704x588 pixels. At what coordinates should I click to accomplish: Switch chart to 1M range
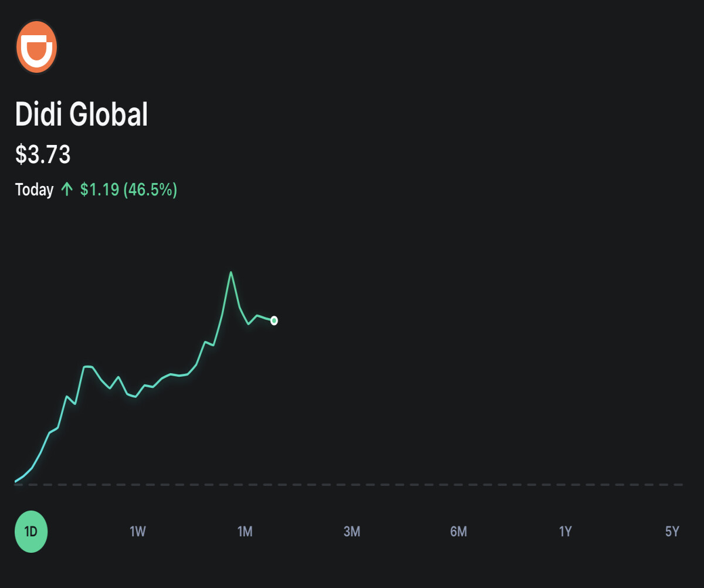pos(245,532)
